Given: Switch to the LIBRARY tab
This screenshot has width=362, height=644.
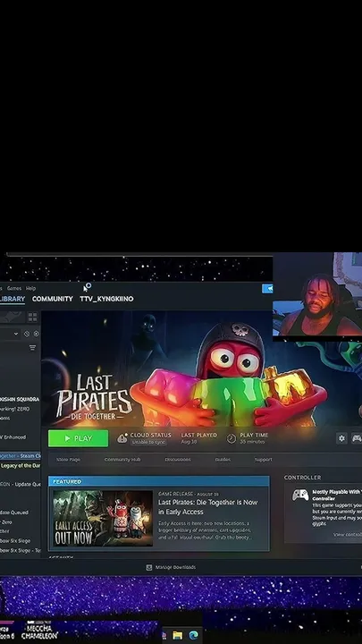Looking at the screenshot, I should point(13,299).
